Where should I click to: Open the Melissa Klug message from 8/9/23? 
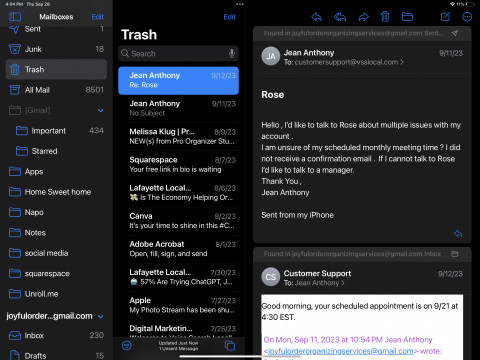click(178, 136)
